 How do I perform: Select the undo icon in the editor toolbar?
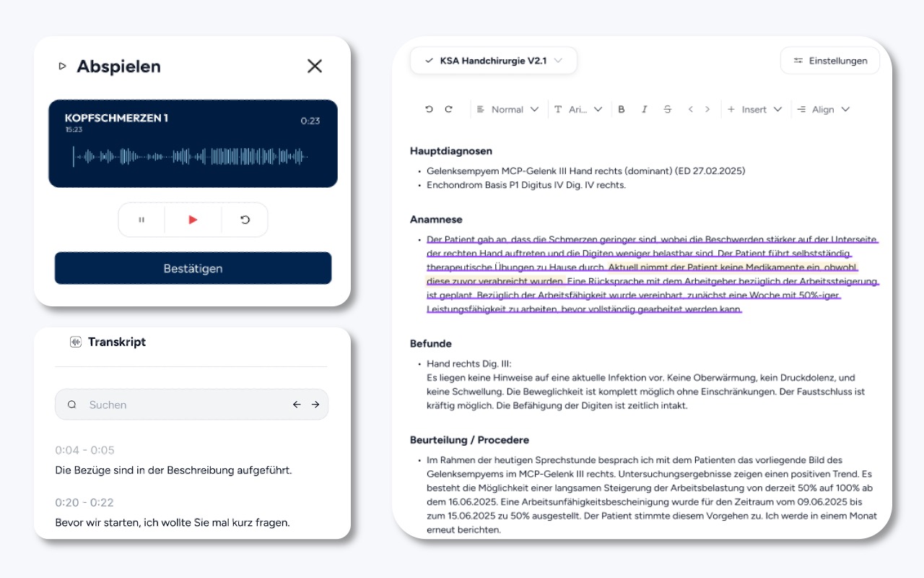pos(429,108)
